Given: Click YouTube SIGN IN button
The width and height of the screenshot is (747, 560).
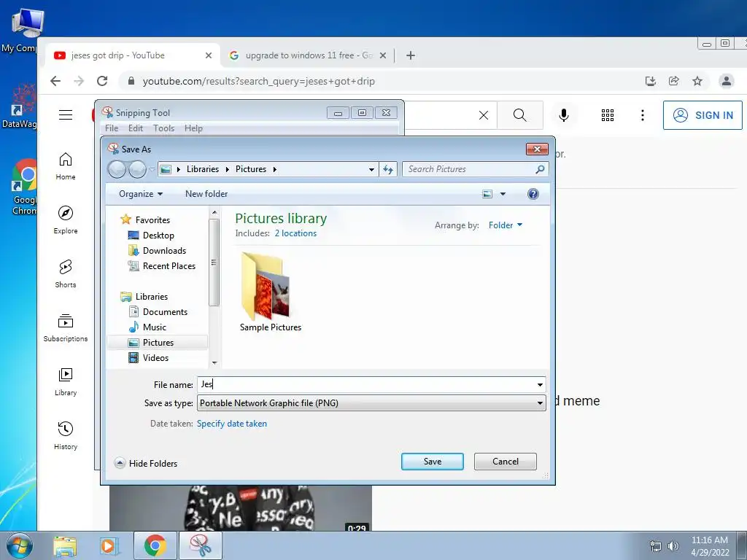Looking at the screenshot, I should 703,115.
